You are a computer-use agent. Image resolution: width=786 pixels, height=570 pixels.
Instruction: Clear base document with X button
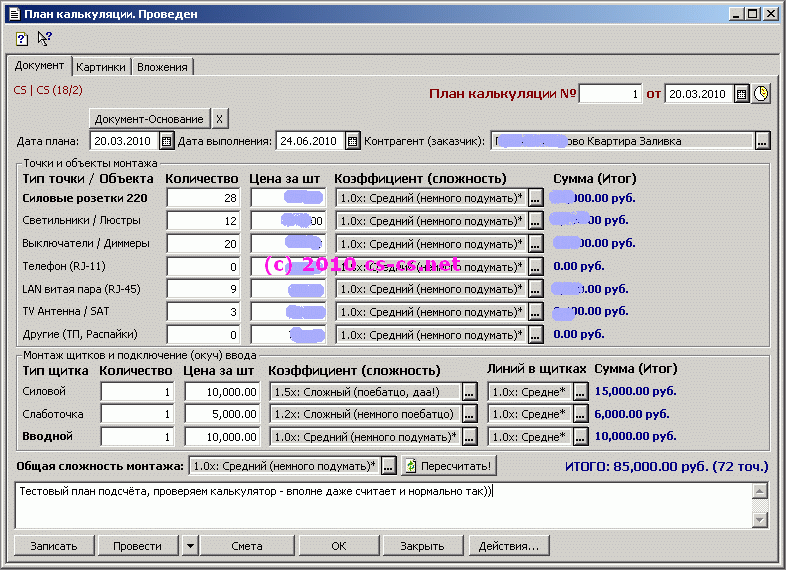point(219,119)
